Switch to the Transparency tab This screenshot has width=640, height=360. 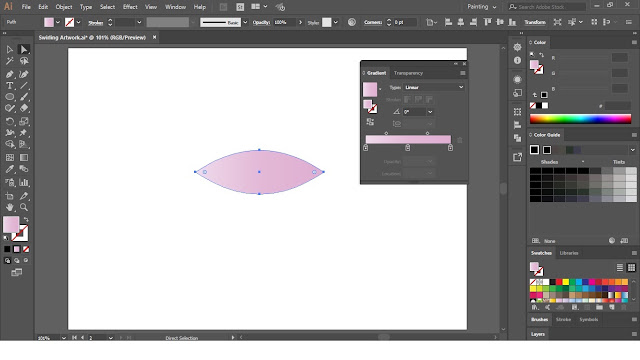pyautogui.click(x=408, y=73)
